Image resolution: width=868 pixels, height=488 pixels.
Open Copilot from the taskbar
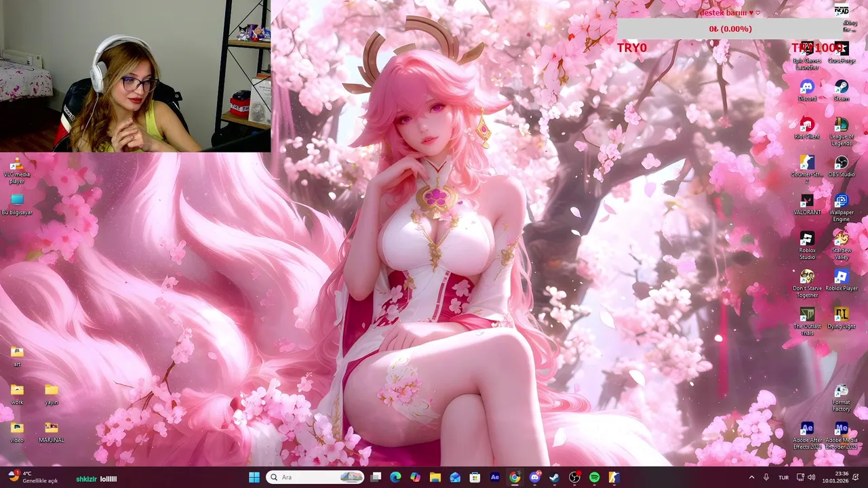tap(415, 477)
